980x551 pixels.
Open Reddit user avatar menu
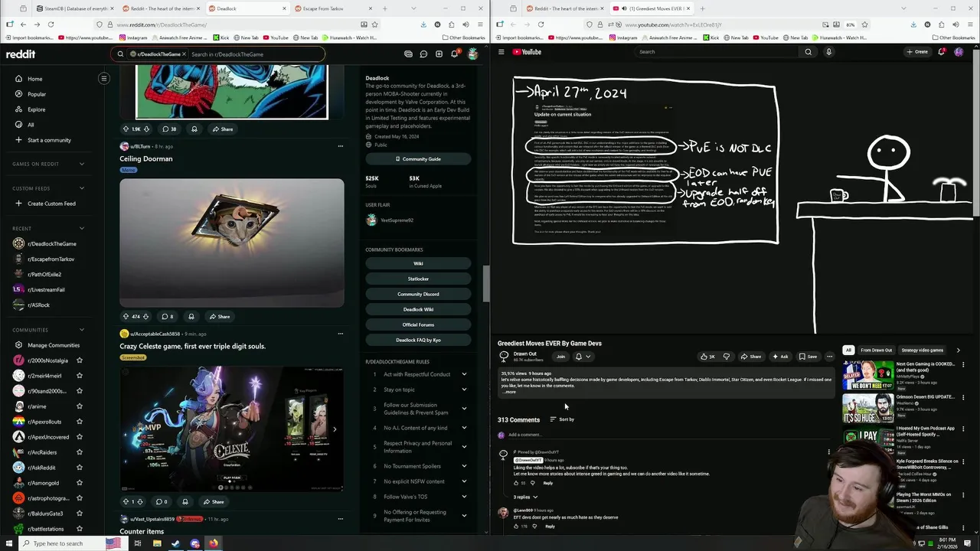[472, 54]
